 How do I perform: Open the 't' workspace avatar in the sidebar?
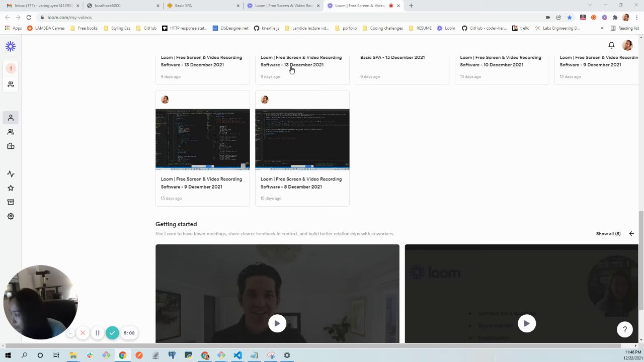11,68
